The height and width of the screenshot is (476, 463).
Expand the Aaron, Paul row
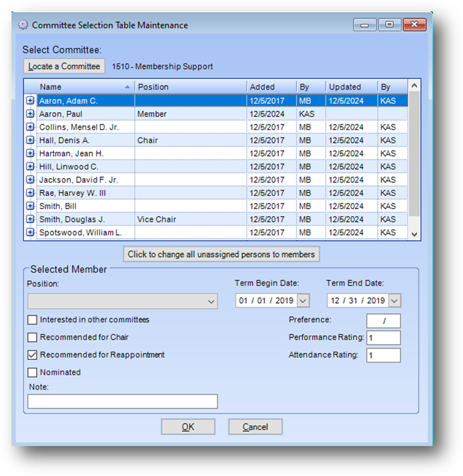pos(30,113)
